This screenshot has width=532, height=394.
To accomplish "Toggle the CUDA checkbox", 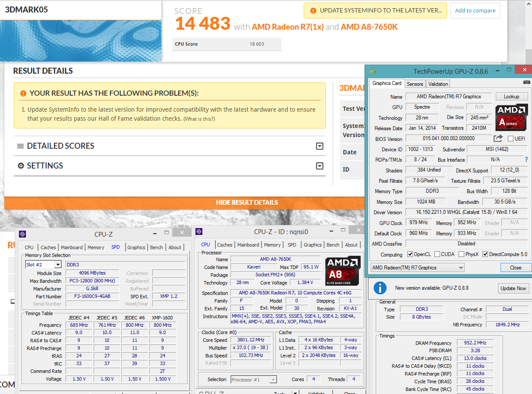I will 437,254.
